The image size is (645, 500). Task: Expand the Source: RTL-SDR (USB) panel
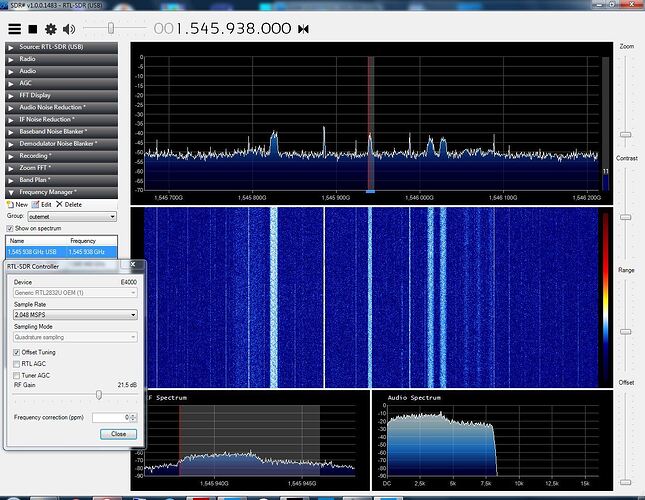click(61, 47)
